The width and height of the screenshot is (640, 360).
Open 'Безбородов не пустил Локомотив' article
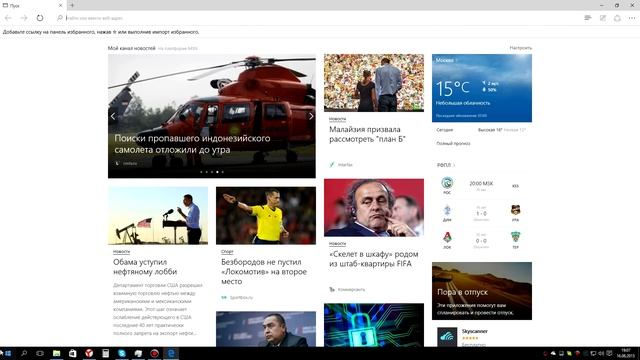click(264, 272)
